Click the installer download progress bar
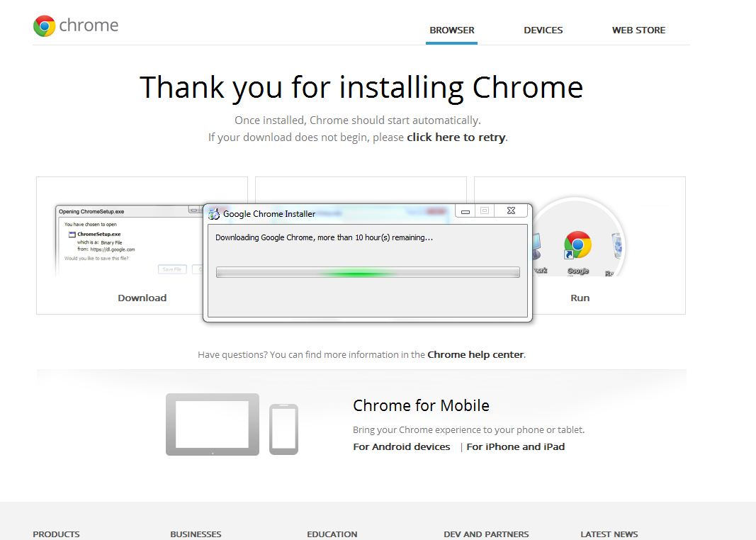Image resolution: width=756 pixels, height=540 pixels. click(368, 272)
